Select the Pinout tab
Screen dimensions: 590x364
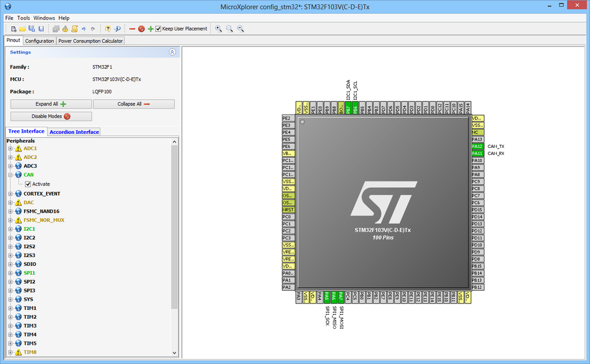tap(13, 41)
